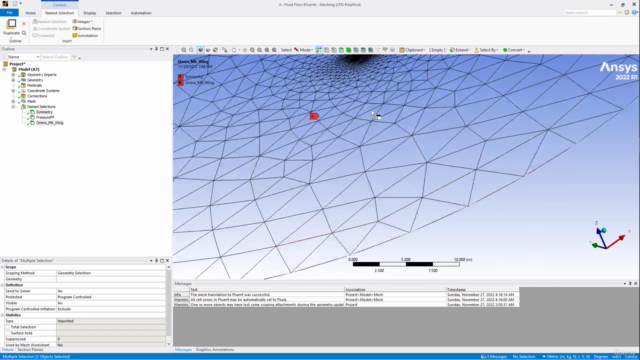Open the Select By dropdown
The height and width of the screenshot is (360, 640).
486,50
